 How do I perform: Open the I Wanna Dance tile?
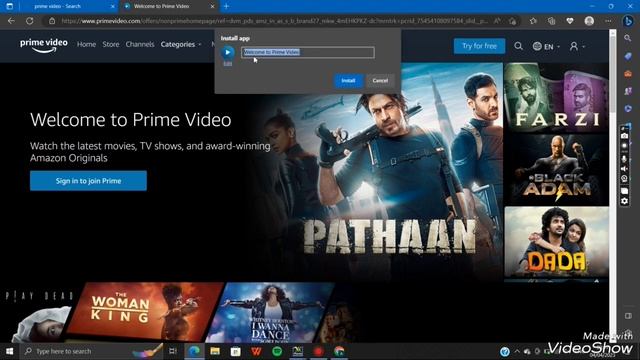point(271,312)
